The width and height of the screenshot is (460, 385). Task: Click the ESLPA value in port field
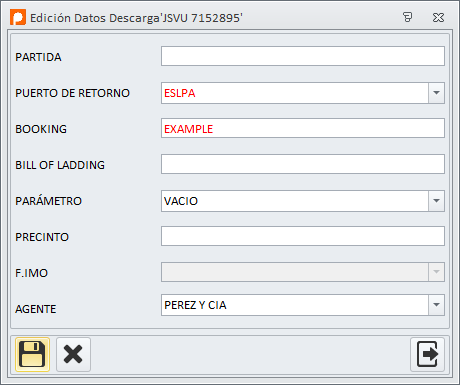pyautogui.click(x=180, y=93)
